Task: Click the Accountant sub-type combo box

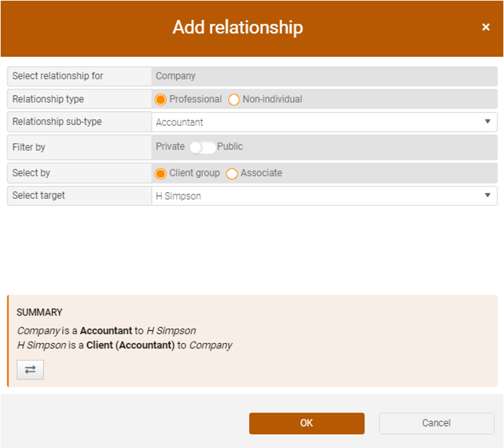Action: pos(325,122)
